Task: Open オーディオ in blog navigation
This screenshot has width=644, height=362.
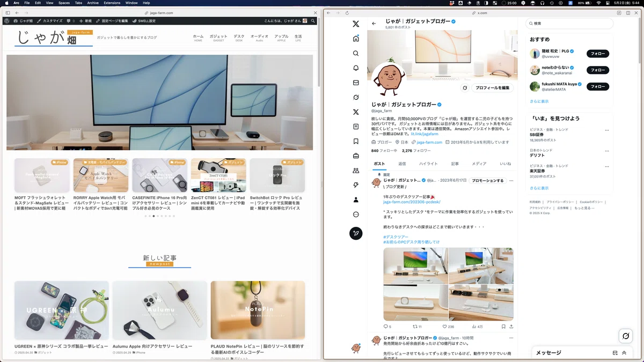Action: 259,38
